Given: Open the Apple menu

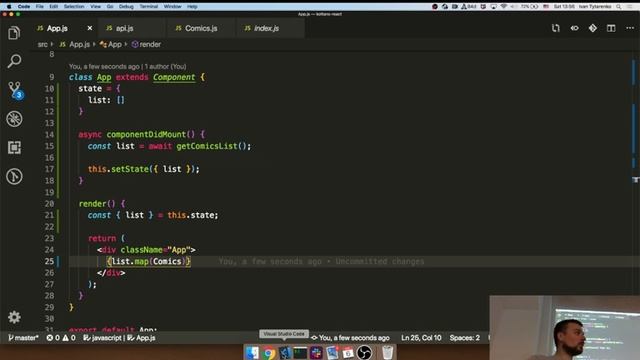Looking at the screenshot, I should tap(9, 7).
